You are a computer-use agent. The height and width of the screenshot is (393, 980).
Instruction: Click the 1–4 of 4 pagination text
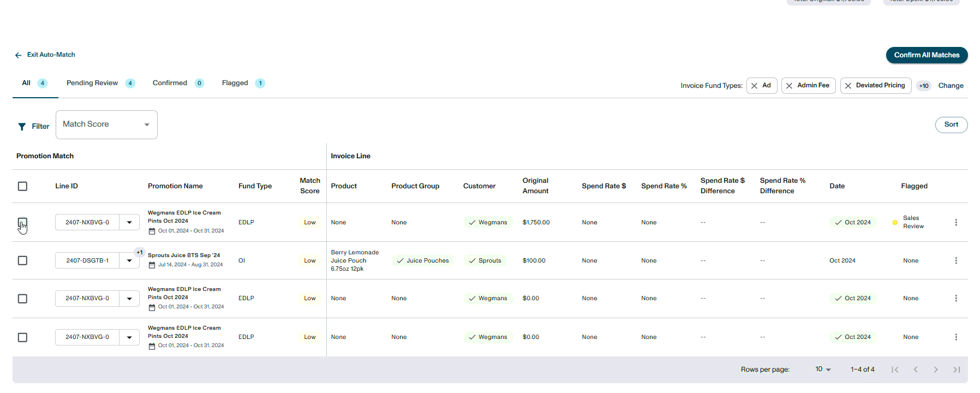click(863, 370)
